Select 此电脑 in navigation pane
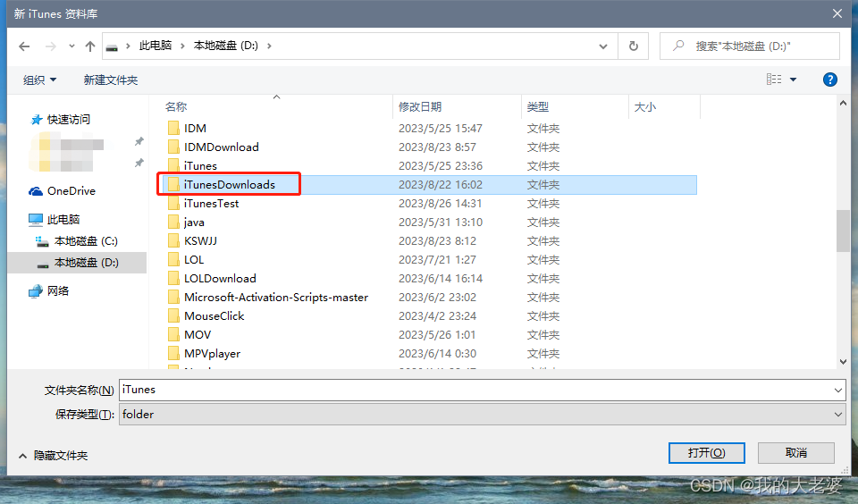The image size is (858, 504). 63,220
